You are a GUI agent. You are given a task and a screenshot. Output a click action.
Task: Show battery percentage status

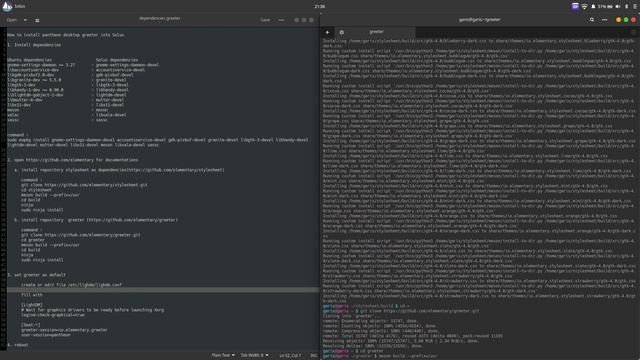(605, 7)
